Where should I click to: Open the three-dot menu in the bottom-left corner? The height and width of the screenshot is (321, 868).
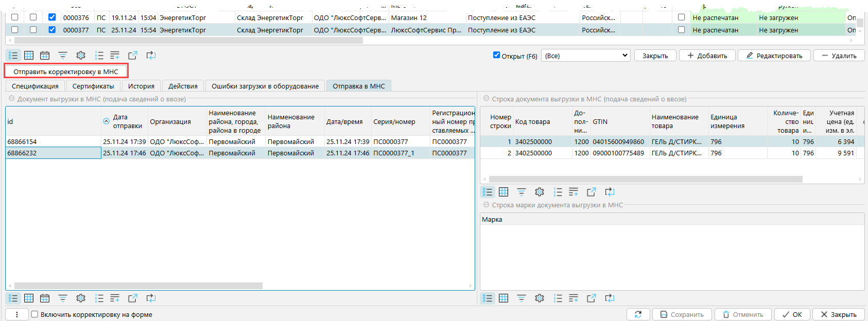[x=17, y=314]
